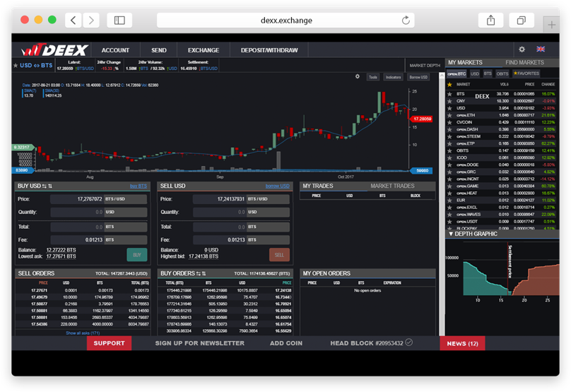Image resolution: width=571 pixels, height=392 pixels.
Task: Show all Safari tabs
Action: [x=522, y=20]
